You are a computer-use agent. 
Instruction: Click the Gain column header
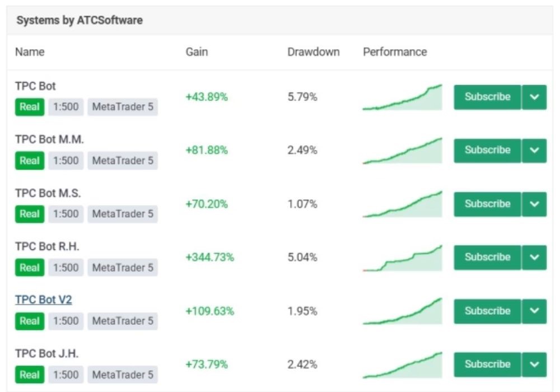pyautogui.click(x=197, y=52)
